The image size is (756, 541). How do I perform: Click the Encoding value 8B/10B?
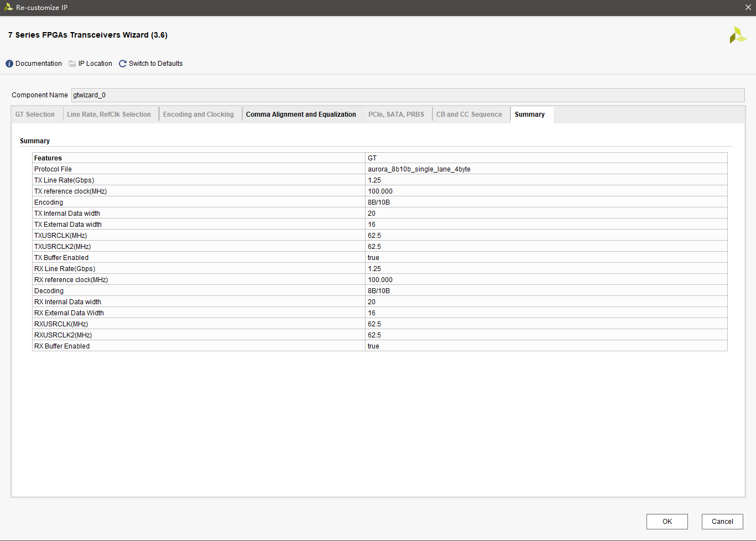(379, 202)
